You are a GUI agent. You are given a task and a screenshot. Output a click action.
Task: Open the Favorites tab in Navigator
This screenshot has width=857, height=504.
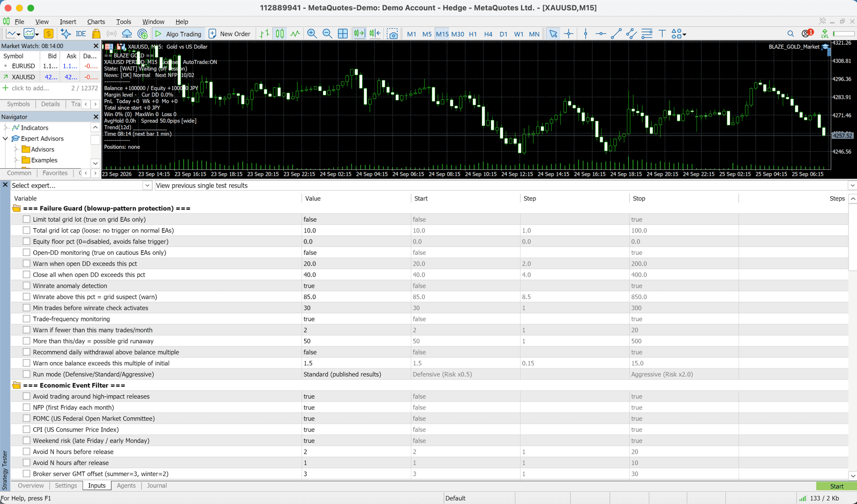[x=55, y=173]
